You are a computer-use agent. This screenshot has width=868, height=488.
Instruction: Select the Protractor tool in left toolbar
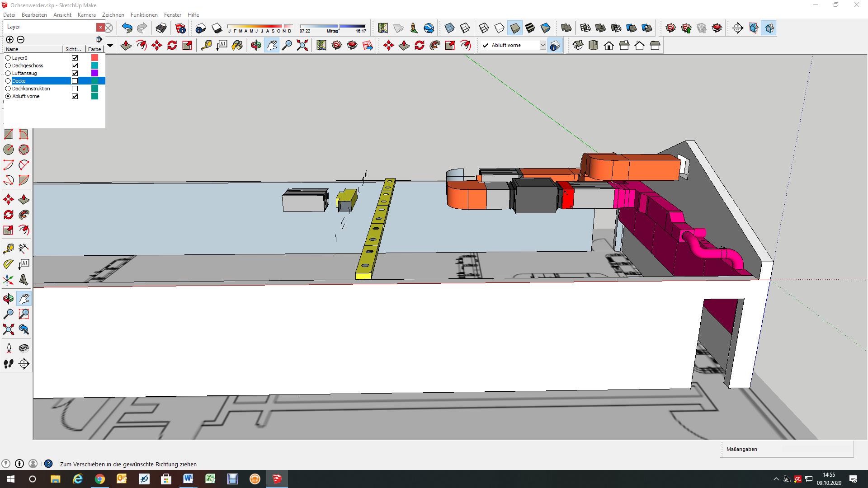click(9, 264)
